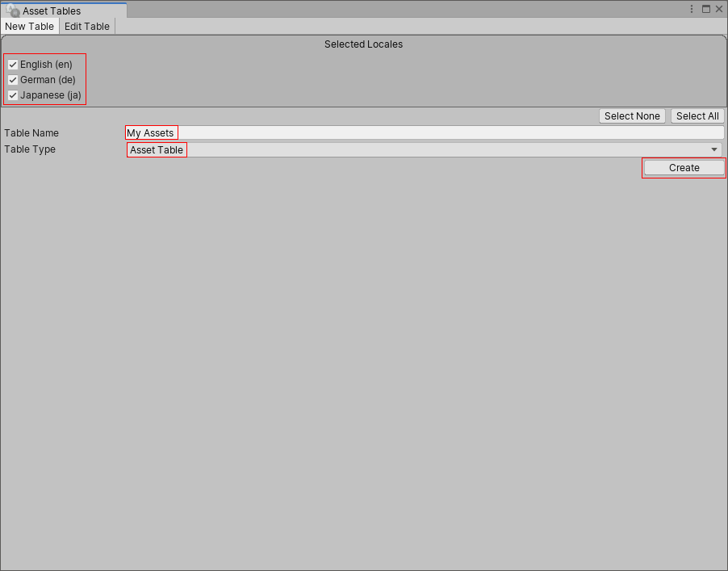
Task: Click the Table Type dropdown arrow
Action: 713,149
